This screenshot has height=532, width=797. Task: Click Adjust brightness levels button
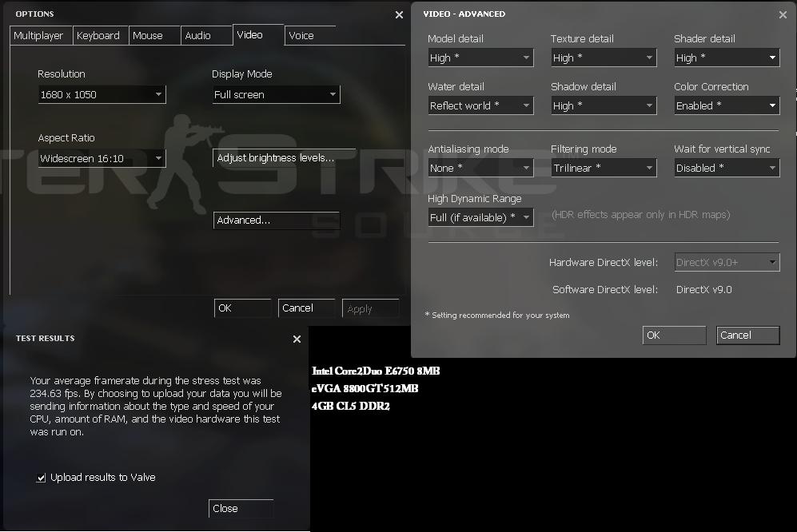click(276, 158)
